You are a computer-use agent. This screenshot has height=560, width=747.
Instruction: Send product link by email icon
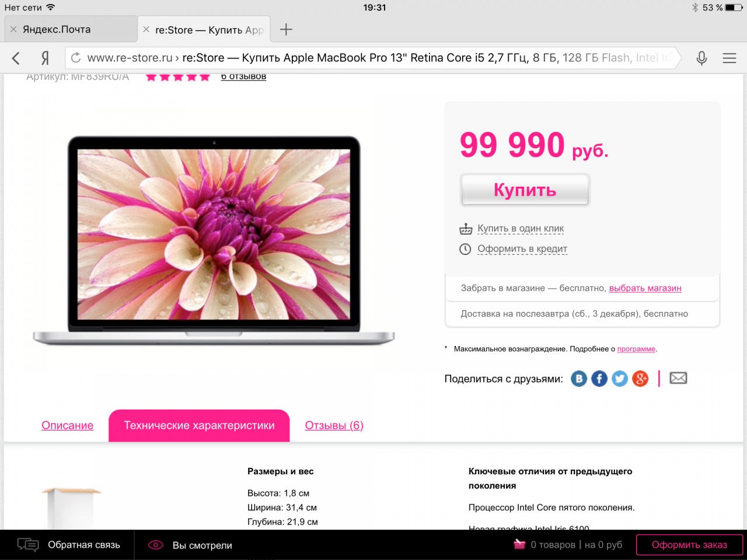point(678,378)
